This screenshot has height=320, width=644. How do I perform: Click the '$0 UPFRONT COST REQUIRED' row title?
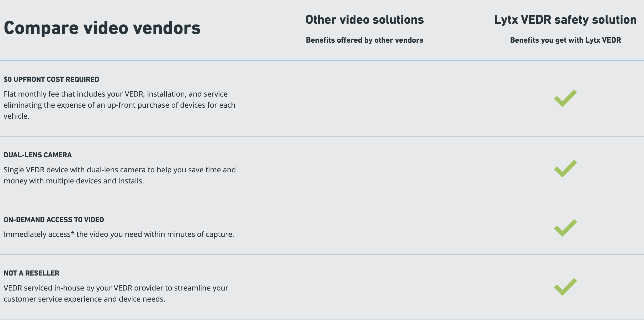coord(52,79)
